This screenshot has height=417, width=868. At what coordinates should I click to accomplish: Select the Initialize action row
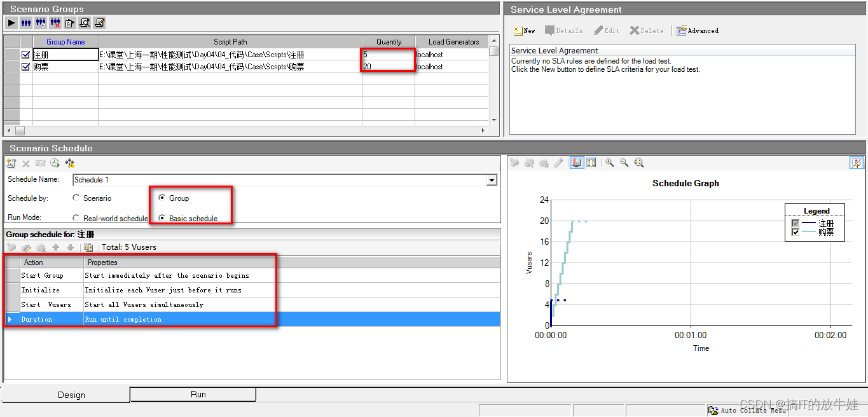coord(252,290)
